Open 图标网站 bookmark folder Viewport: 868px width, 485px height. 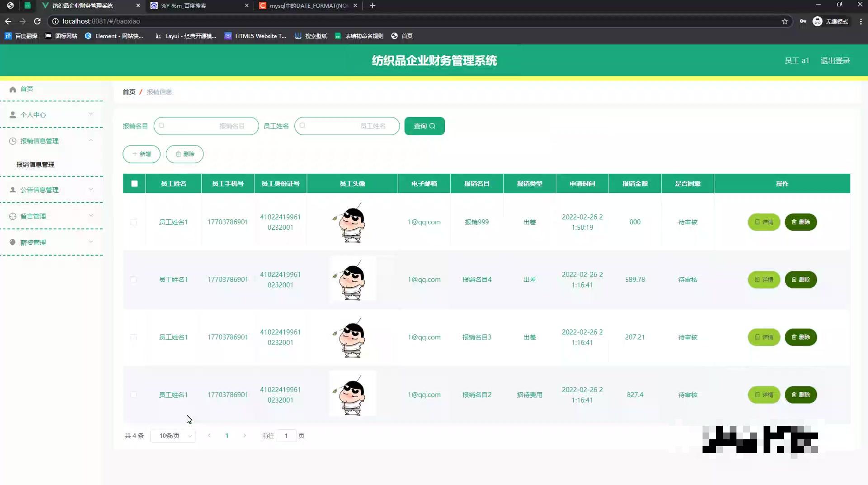[x=61, y=36]
